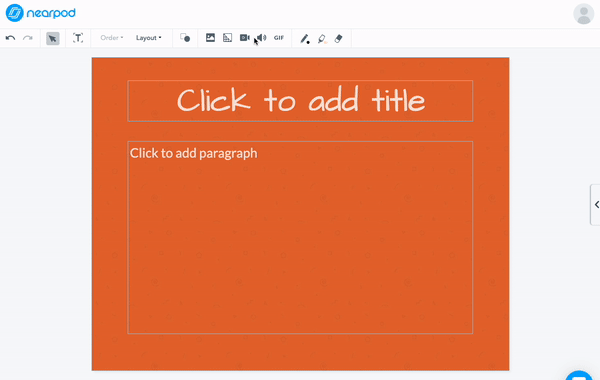Click the Redo arrow icon
Image resolution: width=600 pixels, height=380 pixels.
point(28,38)
